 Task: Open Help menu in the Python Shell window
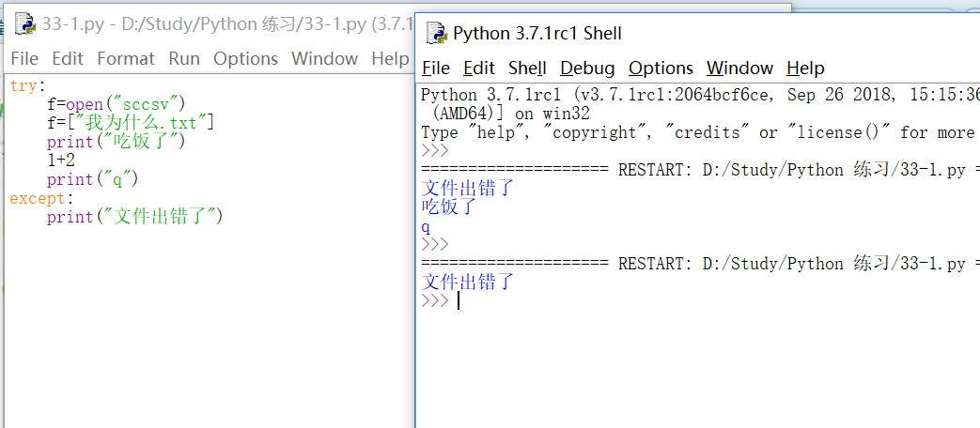[805, 68]
